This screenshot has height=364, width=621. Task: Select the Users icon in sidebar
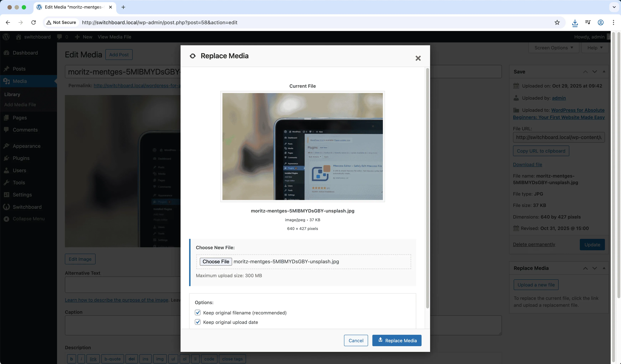coord(7,170)
